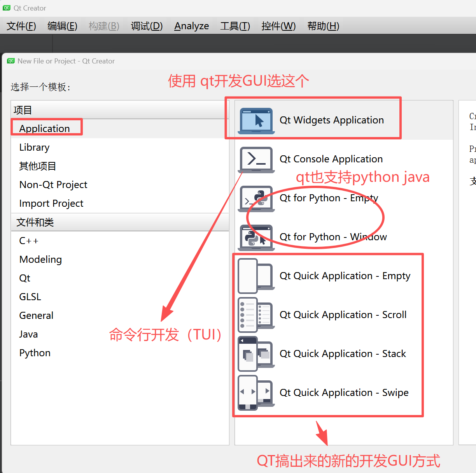Open the 工具(T) menu

(235, 26)
